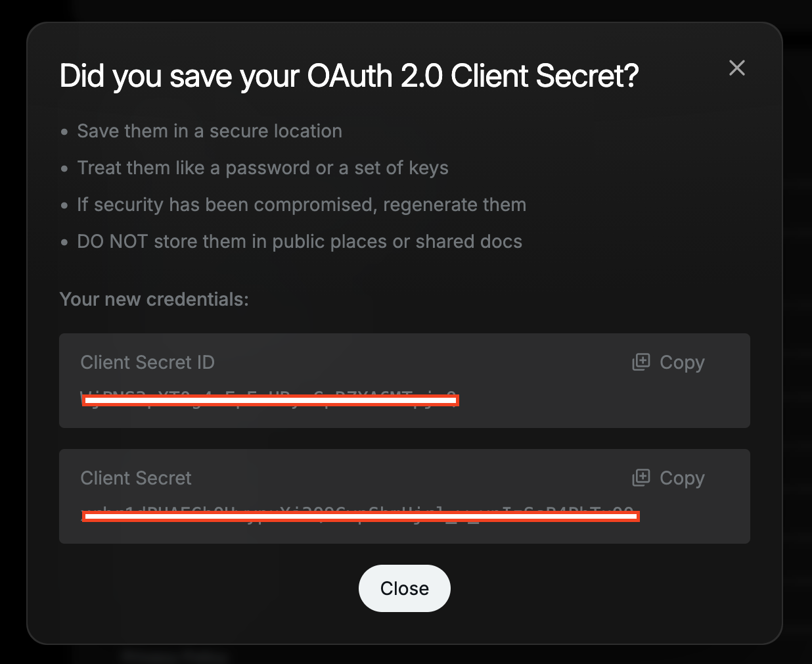Click the dimmed backdrop outside the dialog

pos(798,329)
